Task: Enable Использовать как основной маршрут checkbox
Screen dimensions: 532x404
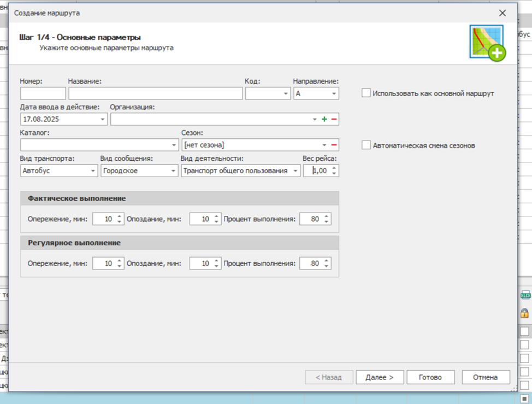Action: click(x=366, y=93)
